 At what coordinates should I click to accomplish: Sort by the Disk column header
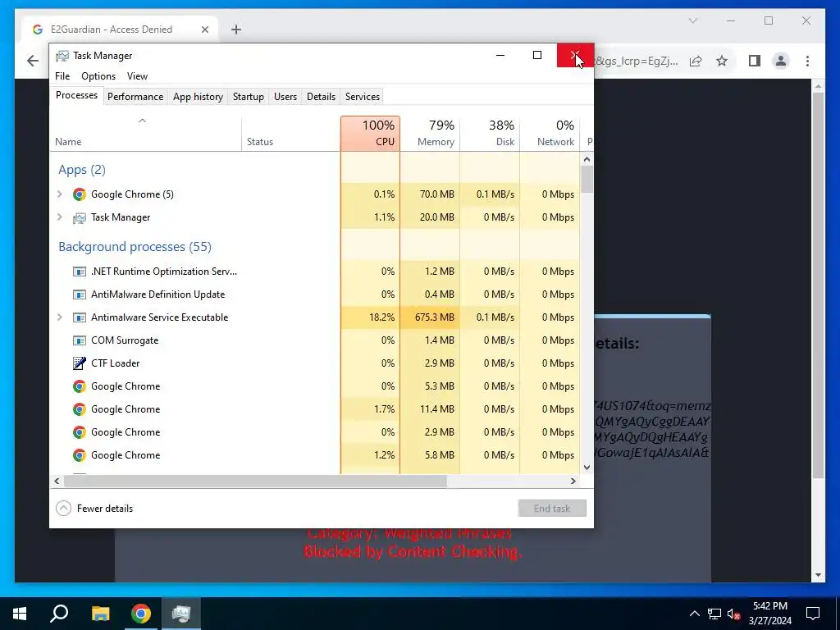490,134
